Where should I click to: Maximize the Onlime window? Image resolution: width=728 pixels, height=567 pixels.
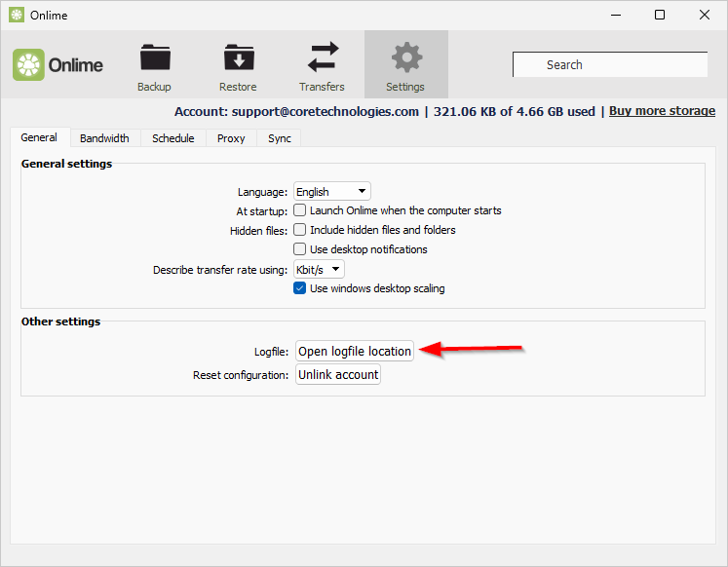coord(659,15)
